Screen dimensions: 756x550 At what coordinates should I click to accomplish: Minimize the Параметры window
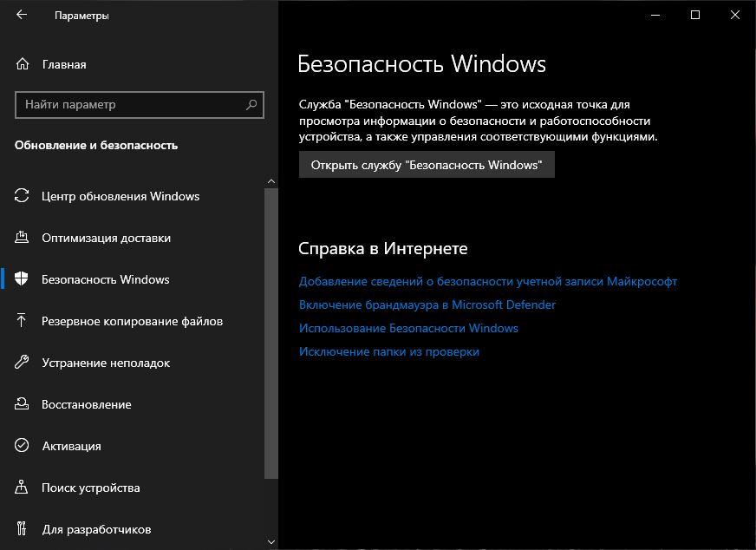click(x=655, y=15)
